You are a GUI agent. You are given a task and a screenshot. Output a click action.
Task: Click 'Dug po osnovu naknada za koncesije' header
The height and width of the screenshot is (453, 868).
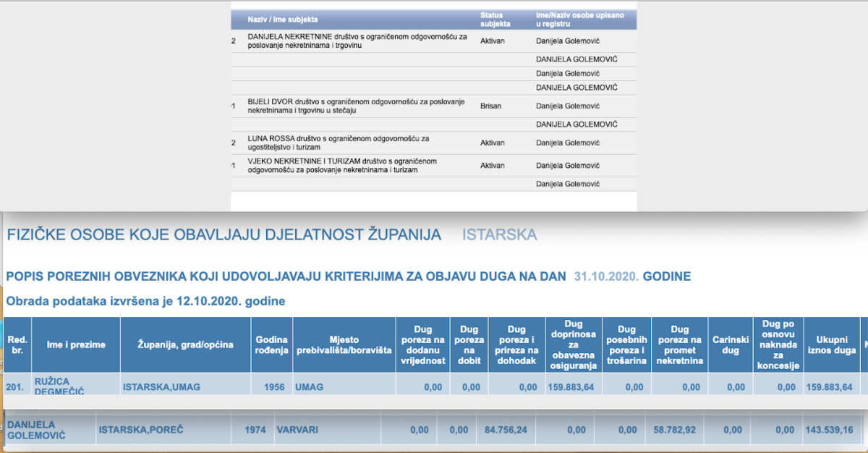coord(779,344)
